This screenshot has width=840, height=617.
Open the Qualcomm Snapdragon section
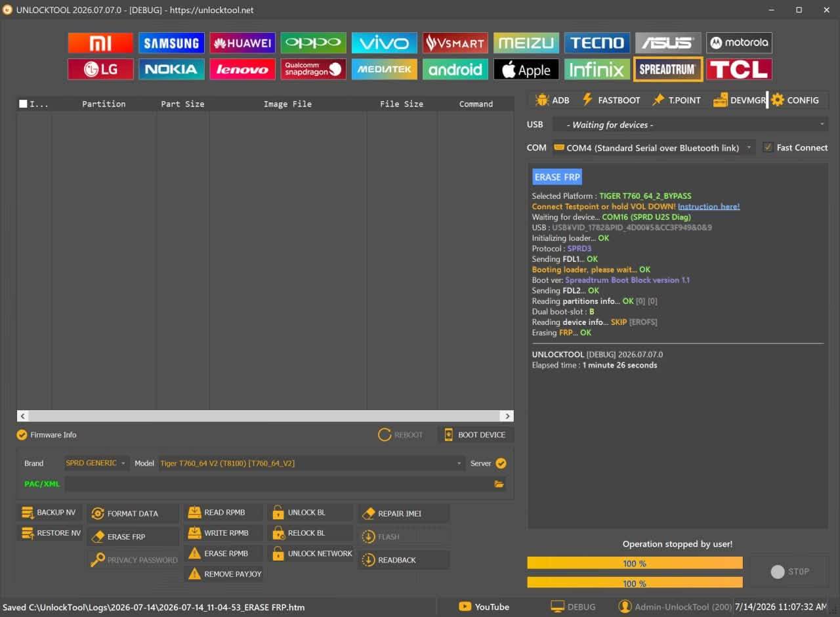[x=313, y=69]
